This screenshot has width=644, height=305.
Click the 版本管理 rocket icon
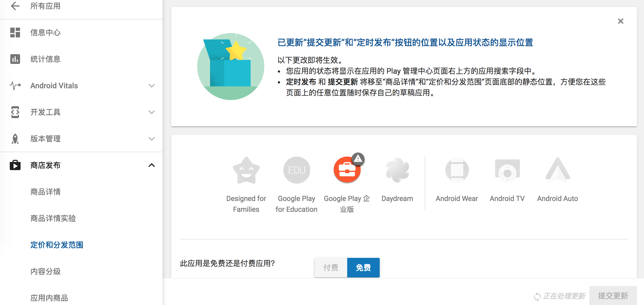point(15,139)
